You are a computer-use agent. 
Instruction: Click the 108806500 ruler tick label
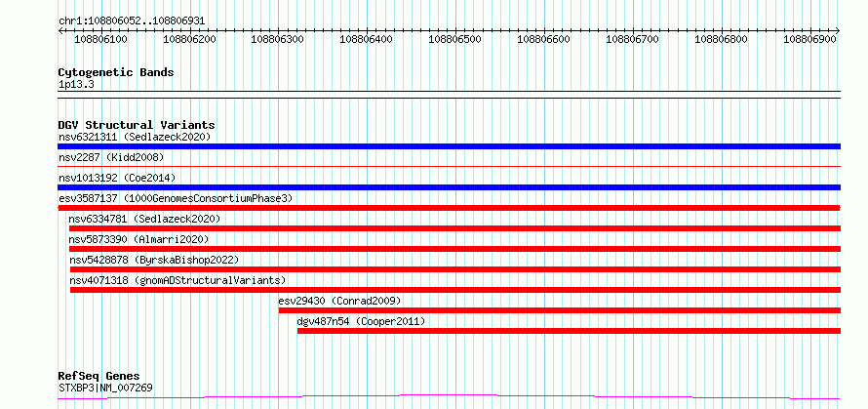pos(455,39)
